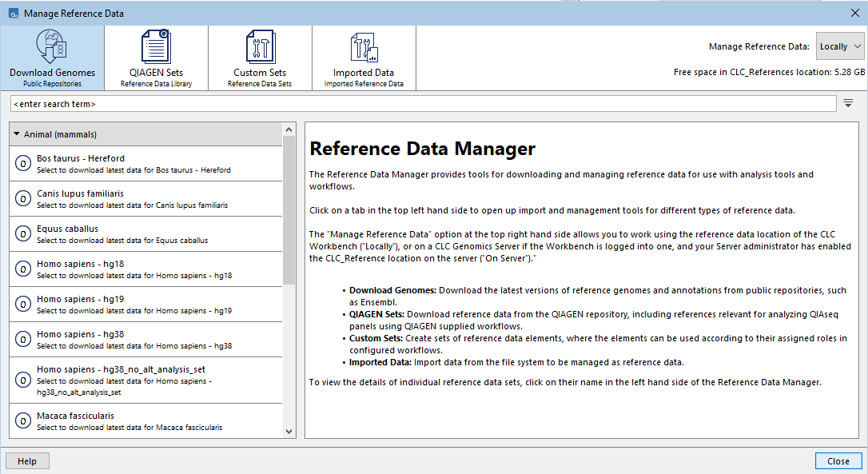Click the scrollbar down arrow
This screenshot has height=474, width=868.
point(289,431)
